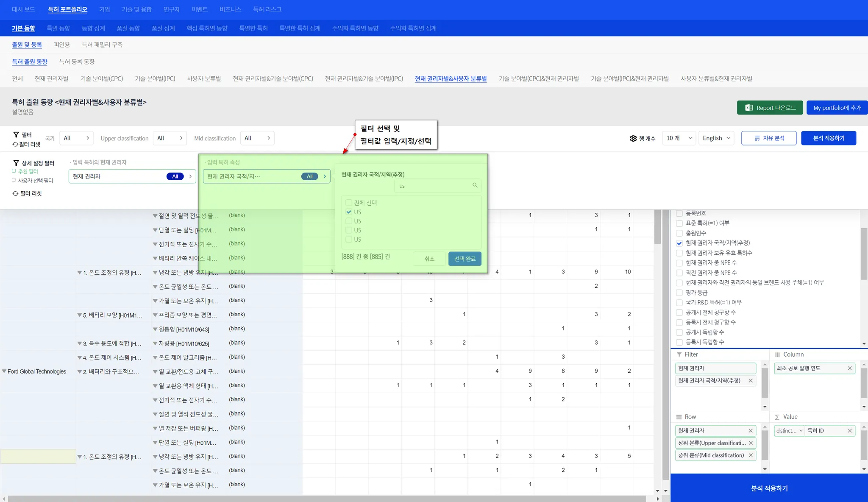
Task: Open the 특허 등록 동향 tab
Action: pos(77,61)
